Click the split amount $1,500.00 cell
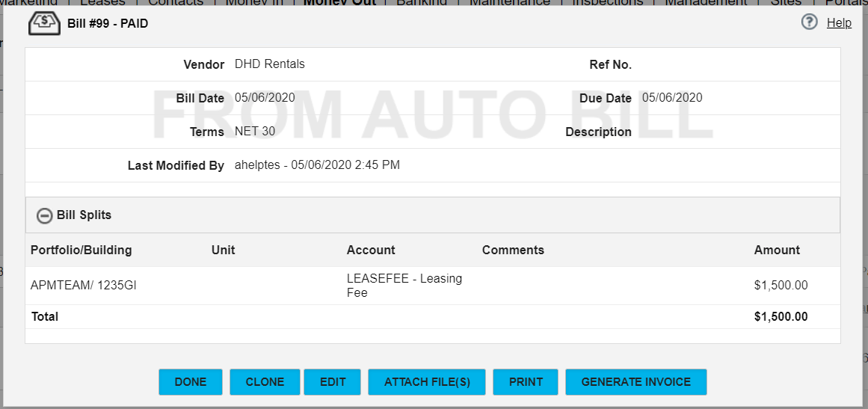This screenshot has width=868, height=409. [x=781, y=286]
